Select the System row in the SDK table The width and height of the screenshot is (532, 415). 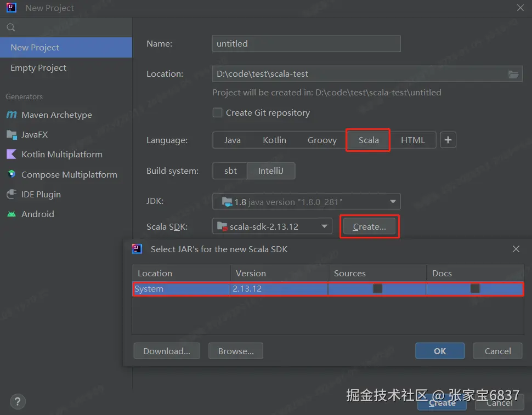coord(328,289)
